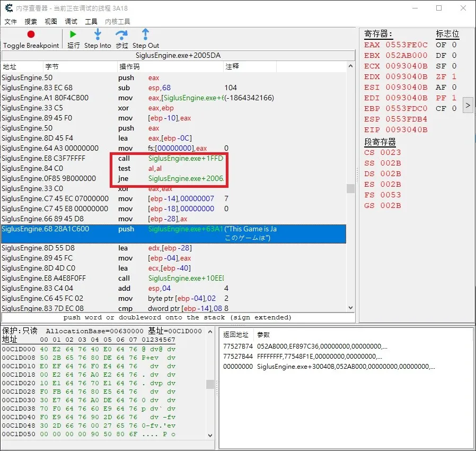The width and height of the screenshot is (476, 451).
Task: Open the 内核工具 (Kernel tools) menu
Action: (118, 22)
